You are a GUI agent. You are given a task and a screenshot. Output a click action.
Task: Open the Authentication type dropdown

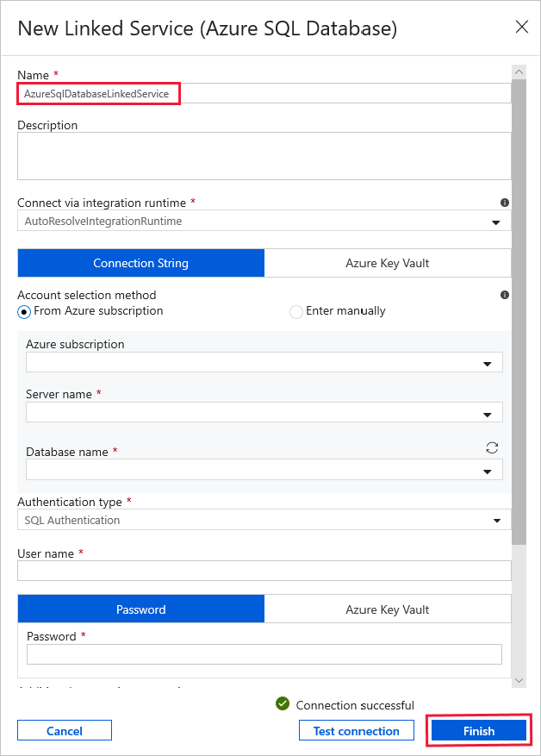pyautogui.click(x=495, y=521)
